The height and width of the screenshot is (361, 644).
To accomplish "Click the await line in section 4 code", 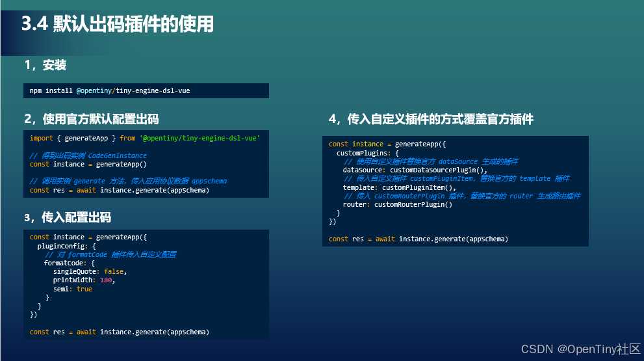I will 419,239.
